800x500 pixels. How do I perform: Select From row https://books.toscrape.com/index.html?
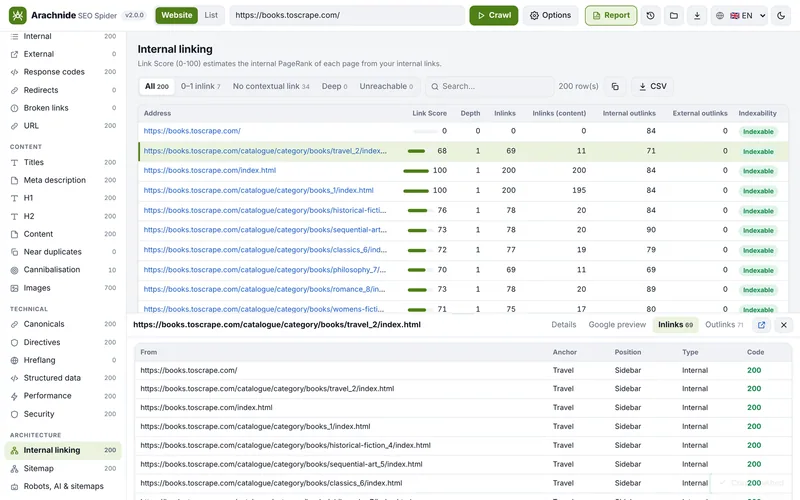tap(463, 408)
